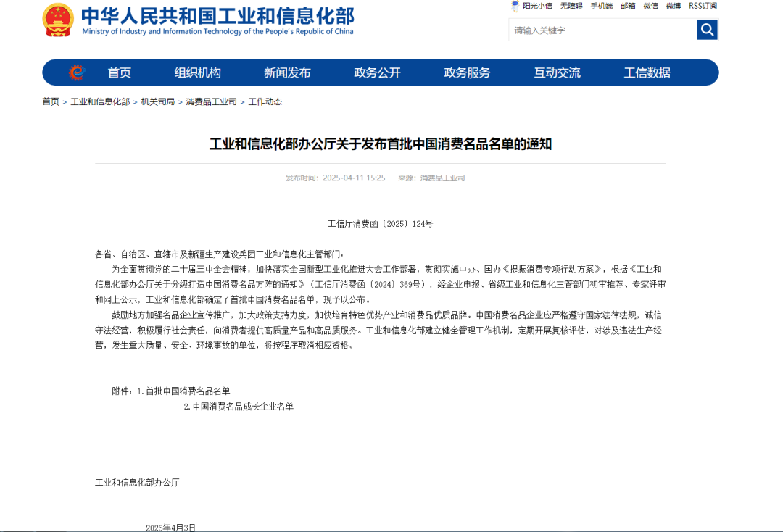
Task: Click the search magnifier button
Action: [x=707, y=30]
